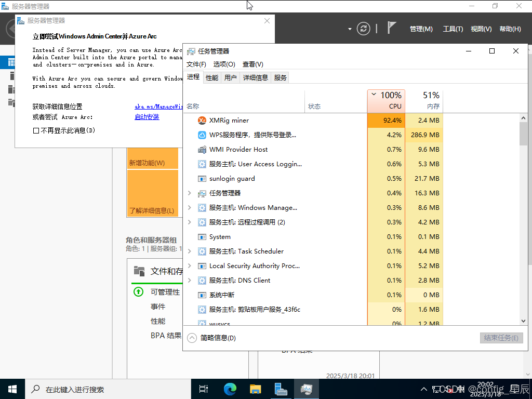Open the Server Manager toolbar dropdown arrow
The height and width of the screenshot is (399, 532).
point(350,29)
